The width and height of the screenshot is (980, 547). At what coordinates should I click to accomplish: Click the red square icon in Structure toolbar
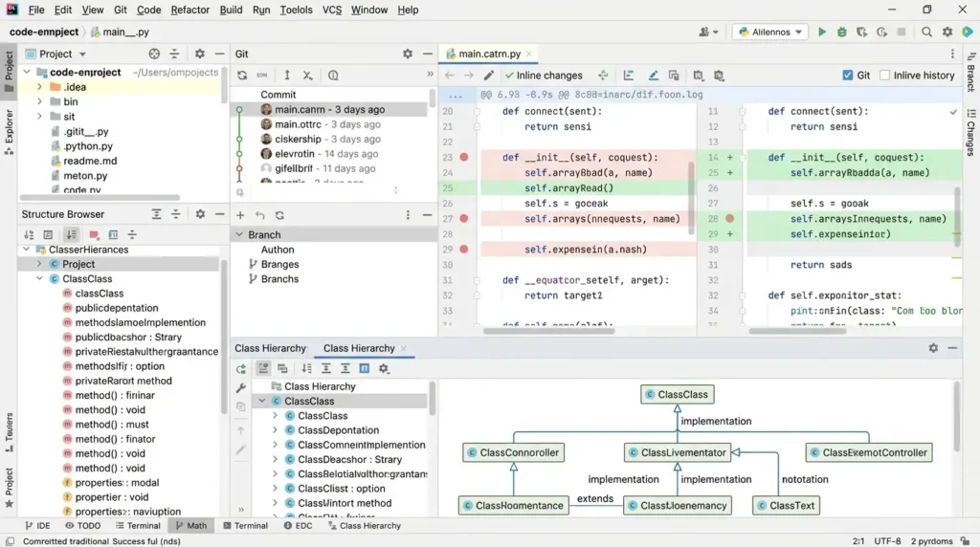coord(94,235)
